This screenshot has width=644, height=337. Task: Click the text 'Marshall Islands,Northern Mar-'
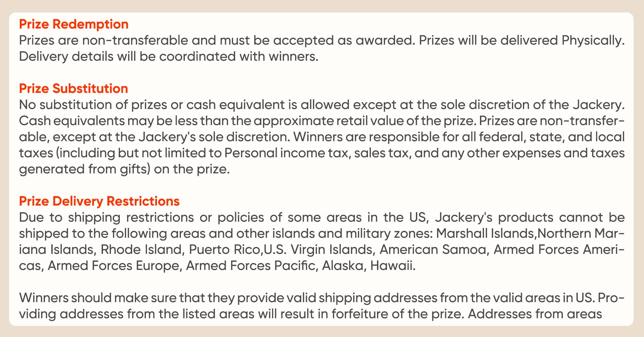click(531, 233)
